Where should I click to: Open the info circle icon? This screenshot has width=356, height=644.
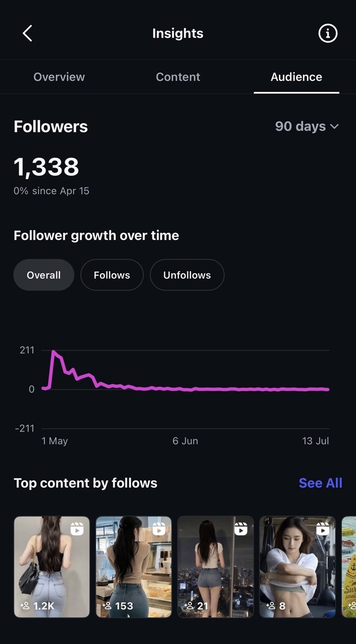328,34
